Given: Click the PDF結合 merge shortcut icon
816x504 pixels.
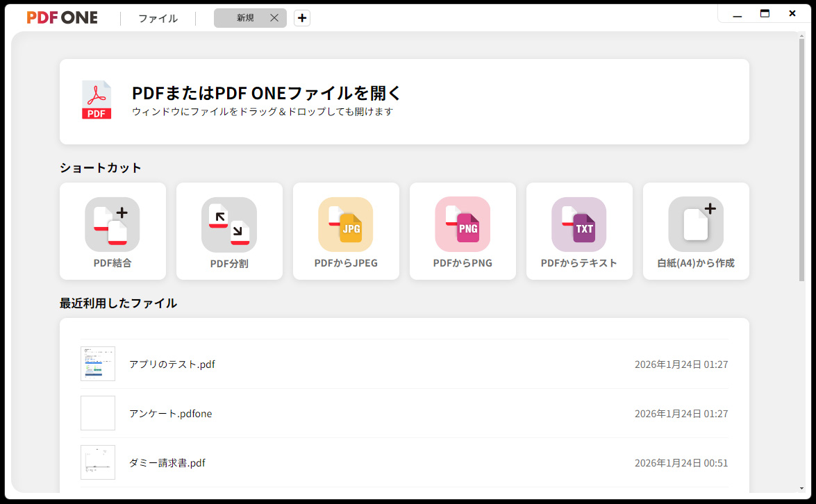Looking at the screenshot, I should click(x=113, y=224).
